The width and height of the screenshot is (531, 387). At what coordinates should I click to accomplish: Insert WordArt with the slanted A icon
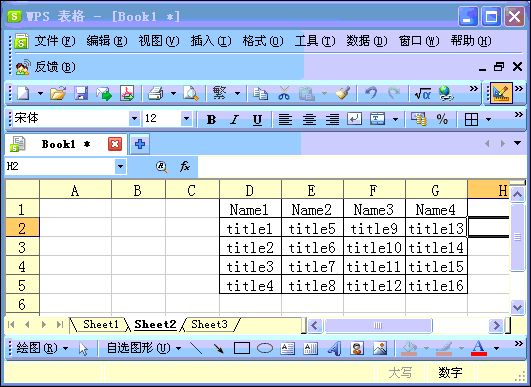334,348
